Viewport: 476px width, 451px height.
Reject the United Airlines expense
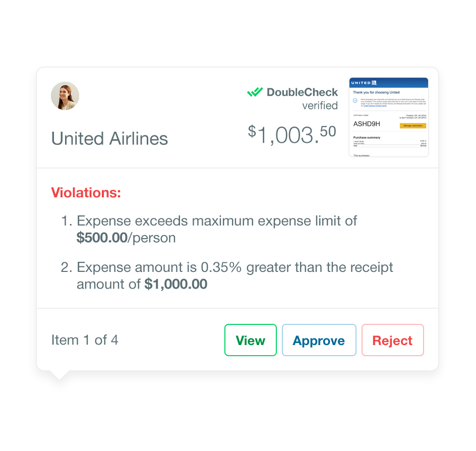[x=392, y=340]
